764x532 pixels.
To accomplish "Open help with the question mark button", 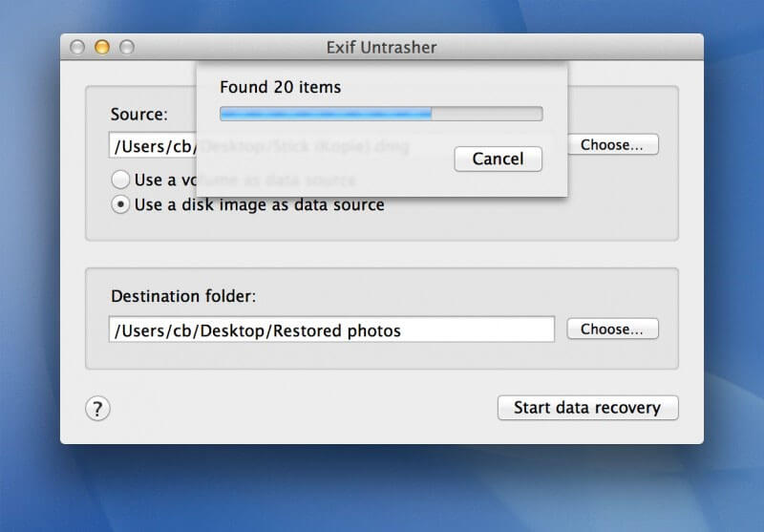I will [x=97, y=408].
